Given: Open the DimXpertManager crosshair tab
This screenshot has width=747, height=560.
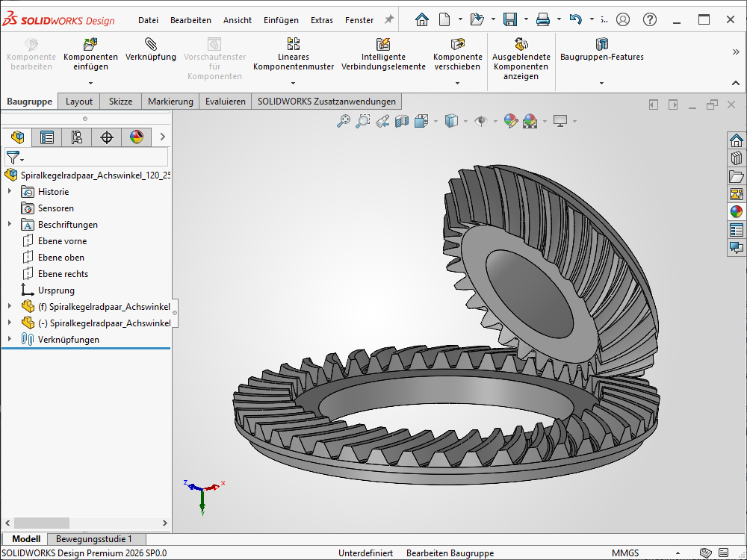Looking at the screenshot, I should [x=107, y=137].
